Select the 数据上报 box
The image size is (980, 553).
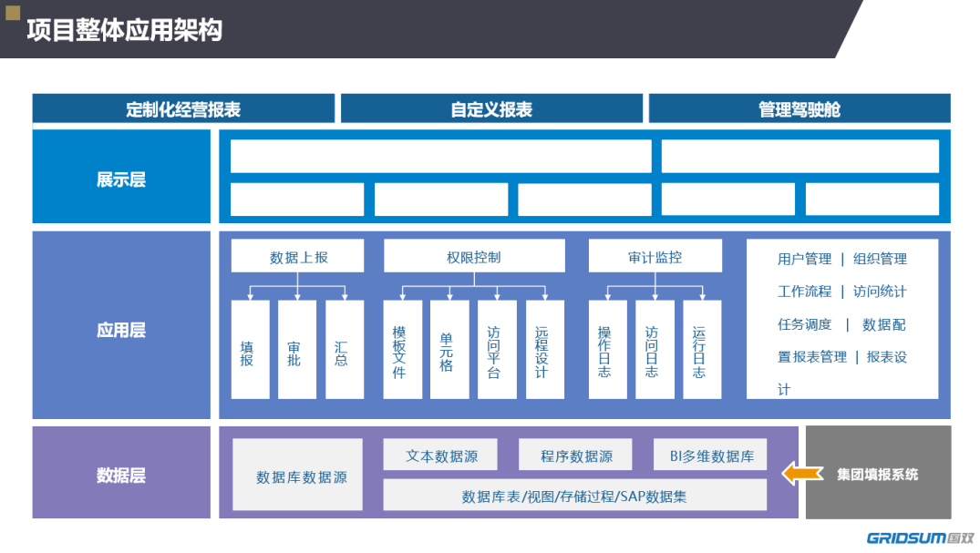[297, 256]
